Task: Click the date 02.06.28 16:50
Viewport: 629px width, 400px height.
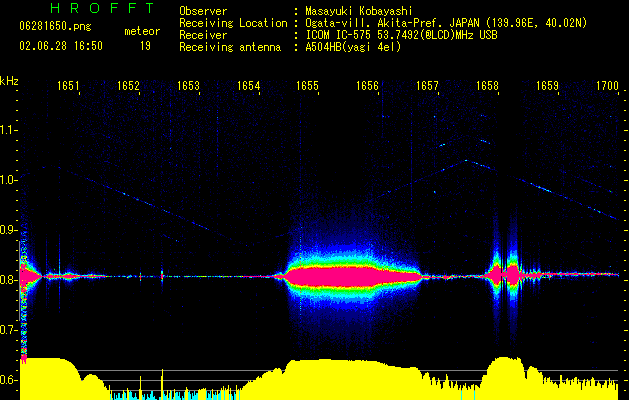Action: pyautogui.click(x=61, y=46)
